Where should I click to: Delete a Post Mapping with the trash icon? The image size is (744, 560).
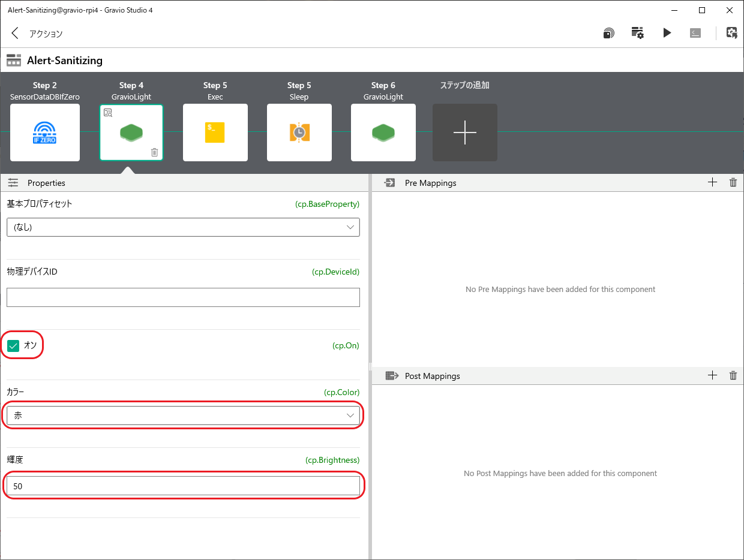(x=733, y=375)
